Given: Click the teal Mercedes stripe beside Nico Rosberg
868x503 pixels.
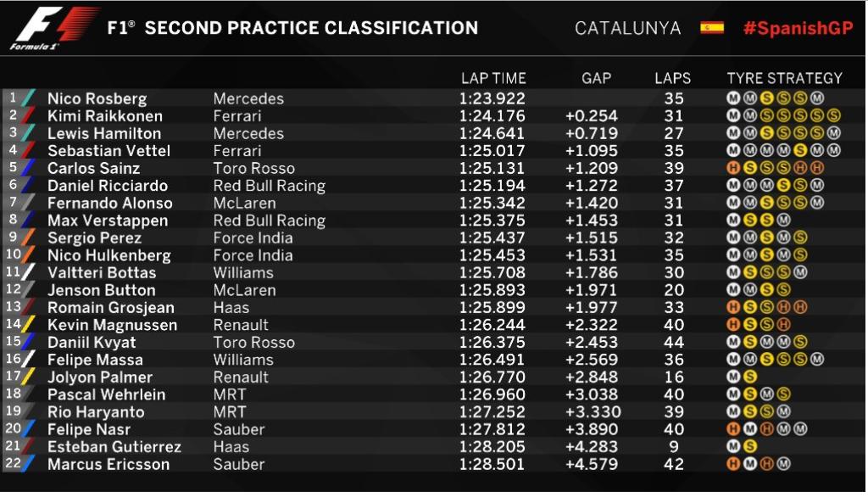Looking at the screenshot, I should 29,98.
